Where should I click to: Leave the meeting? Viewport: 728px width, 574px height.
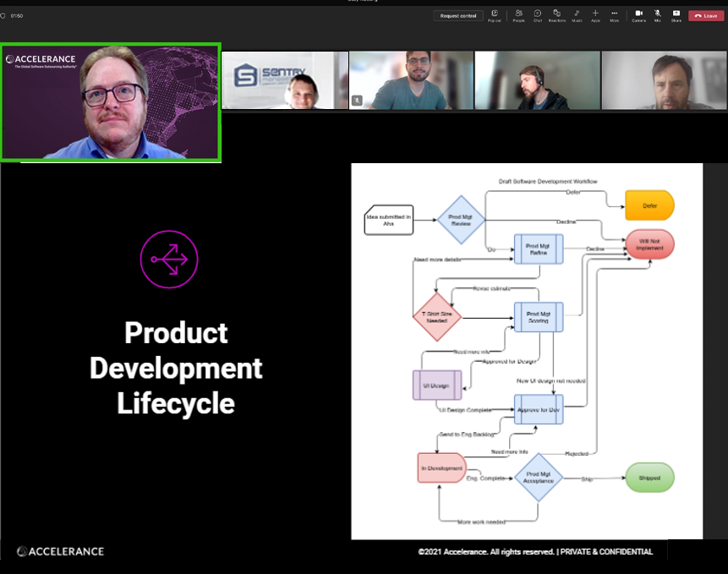click(x=706, y=16)
